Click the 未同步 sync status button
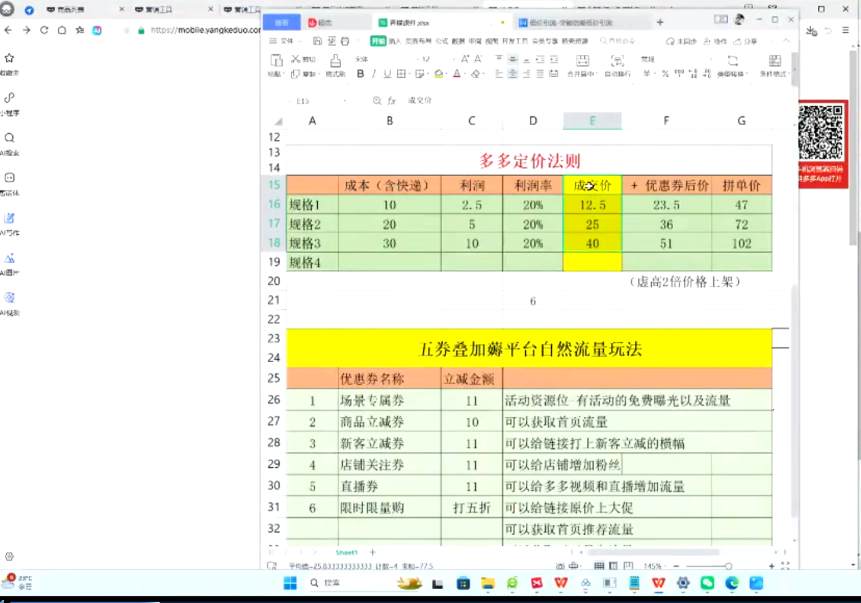Image resolution: width=861 pixels, height=603 pixels. (683, 42)
